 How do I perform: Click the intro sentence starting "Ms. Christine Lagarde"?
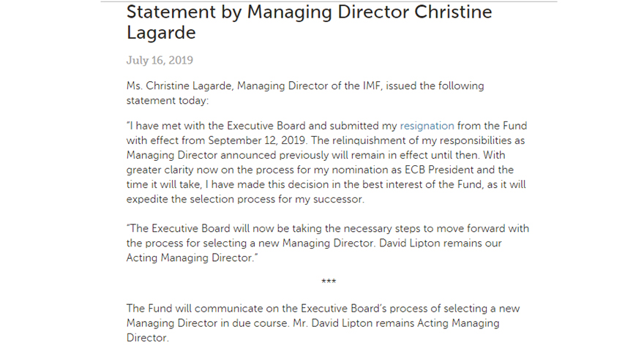(305, 86)
